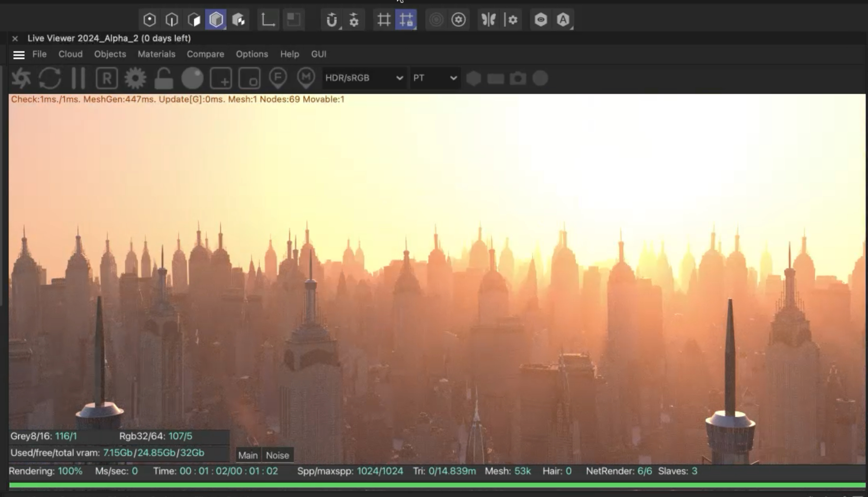Pause the render
868x497 pixels.
pyautogui.click(x=78, y=78)
